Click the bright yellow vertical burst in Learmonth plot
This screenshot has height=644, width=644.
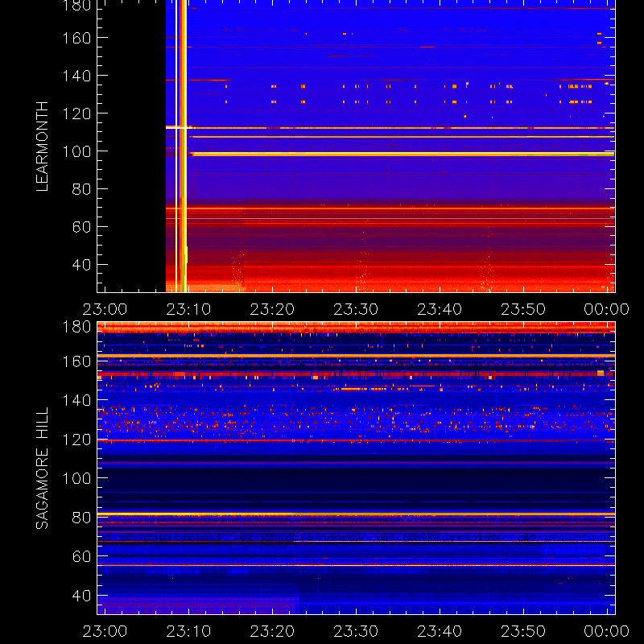coord(184,146)
